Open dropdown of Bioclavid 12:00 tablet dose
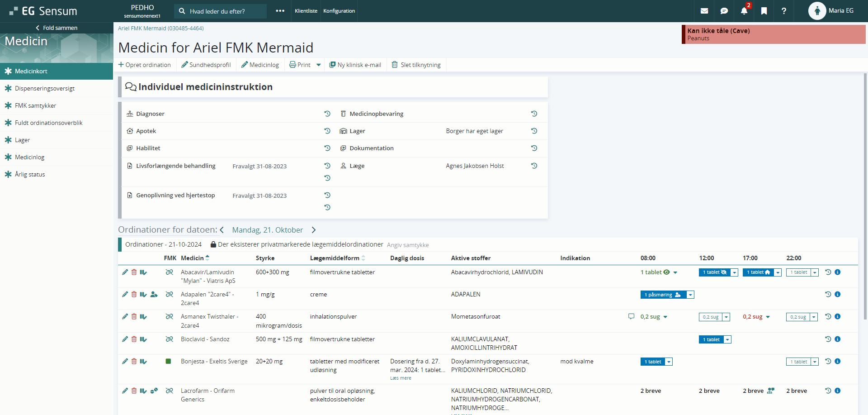Screen dimensions: 868x415 [x=727, y=339]
